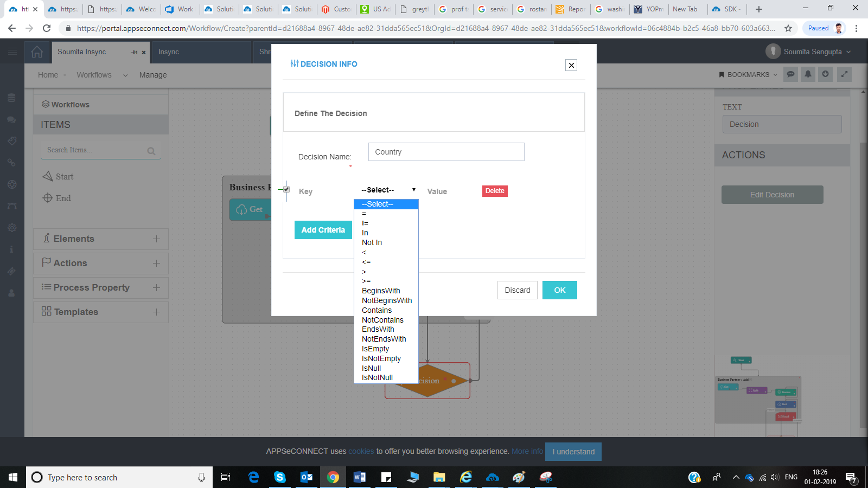
Task: Reload the page in the browser
Action: 47,28
